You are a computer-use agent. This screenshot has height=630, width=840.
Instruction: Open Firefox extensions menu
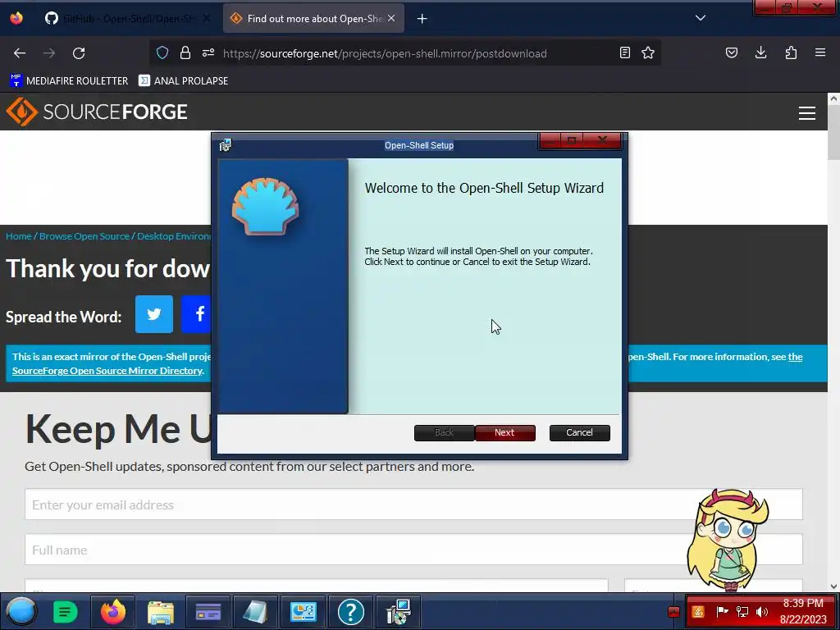coord(791,53)
